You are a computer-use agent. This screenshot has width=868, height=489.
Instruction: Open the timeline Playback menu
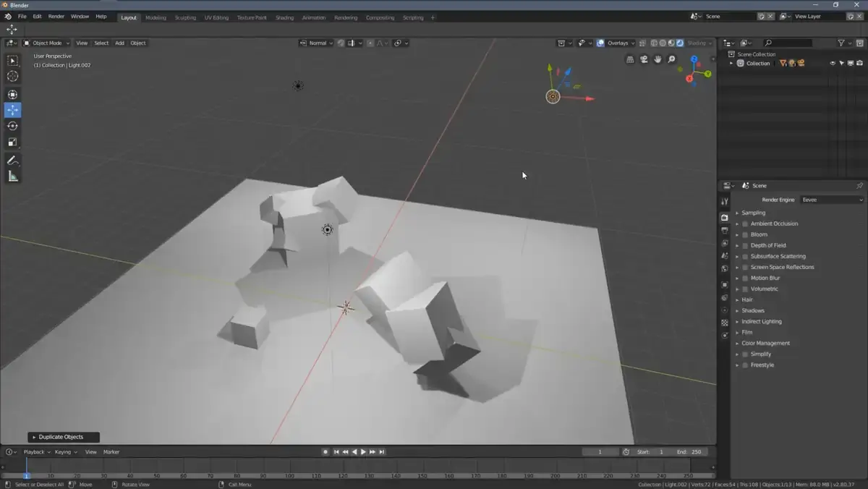pos(36,452)
